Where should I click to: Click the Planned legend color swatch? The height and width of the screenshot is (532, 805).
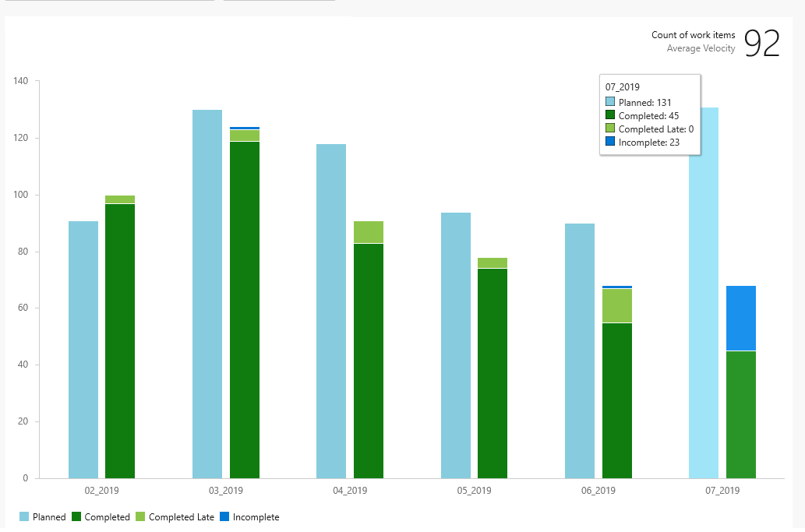(x=24, y=516)
